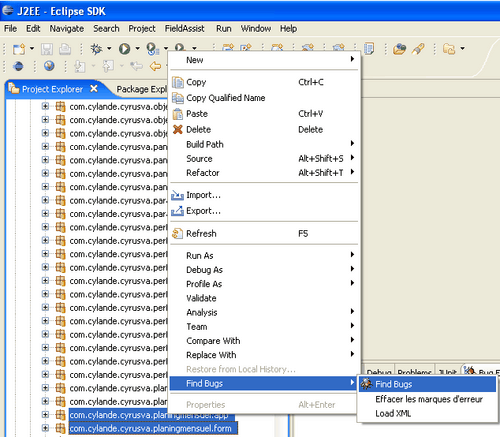Open the FieldAssist menu

coord(185,29)
